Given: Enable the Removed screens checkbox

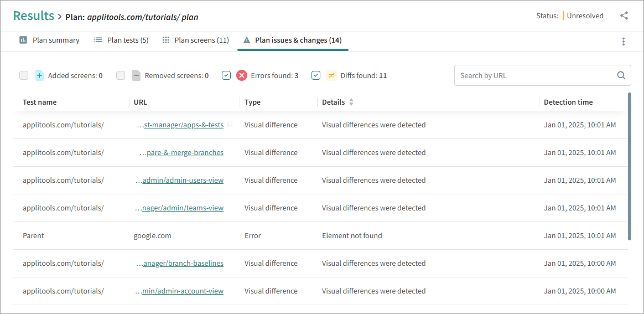Looking at the screenshot, I should [121, 76].
